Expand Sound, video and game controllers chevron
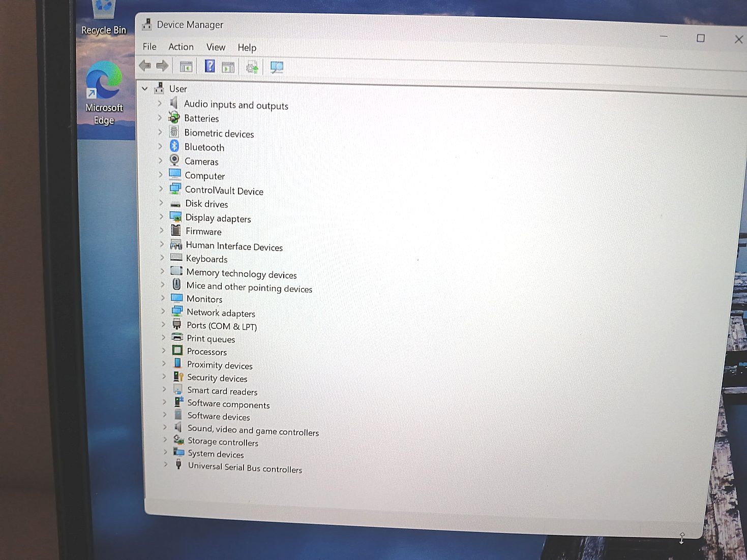The height and width of the screenshot is (560, 747). coord(165,427)
